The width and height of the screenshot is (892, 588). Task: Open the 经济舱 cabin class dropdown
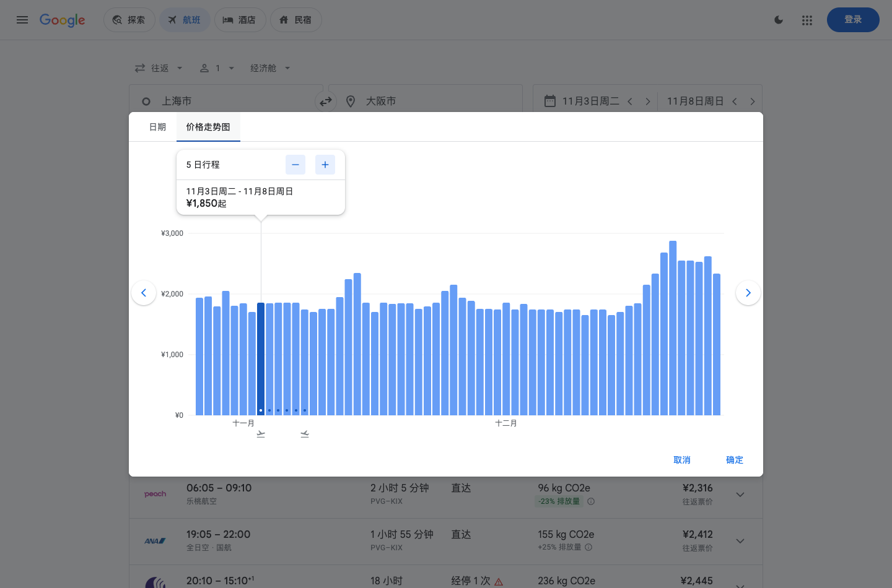270,68
